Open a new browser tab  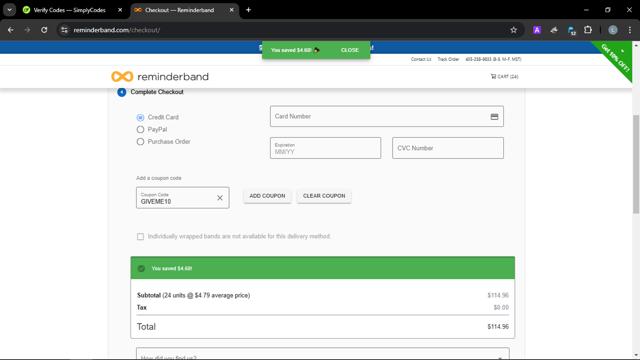coord(248,10)
